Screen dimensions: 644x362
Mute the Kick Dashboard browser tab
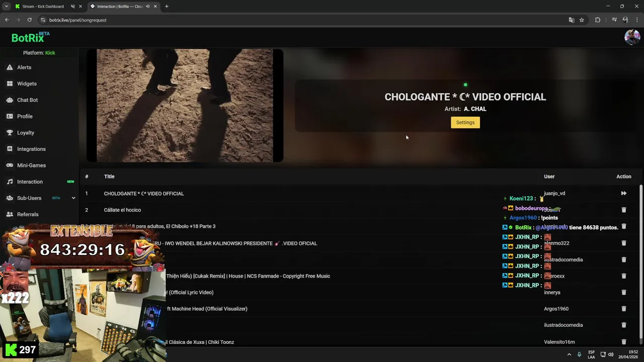72,7
